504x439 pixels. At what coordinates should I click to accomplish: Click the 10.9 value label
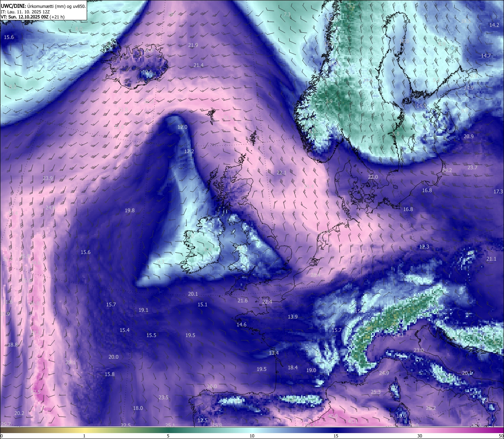(401, 416)
